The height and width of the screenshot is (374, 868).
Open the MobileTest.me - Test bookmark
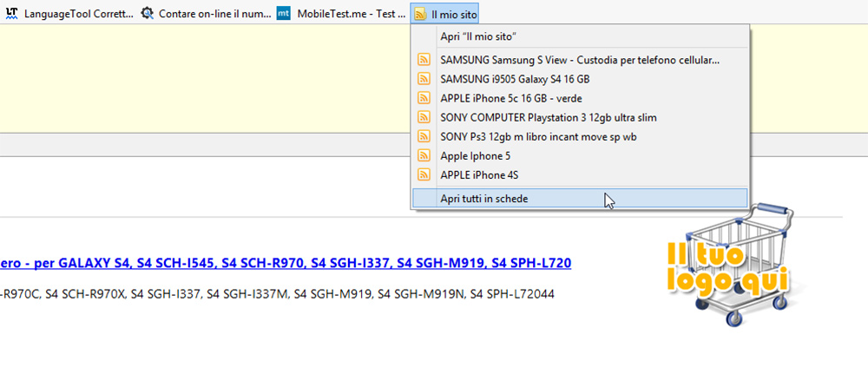[x=342, y=14]
